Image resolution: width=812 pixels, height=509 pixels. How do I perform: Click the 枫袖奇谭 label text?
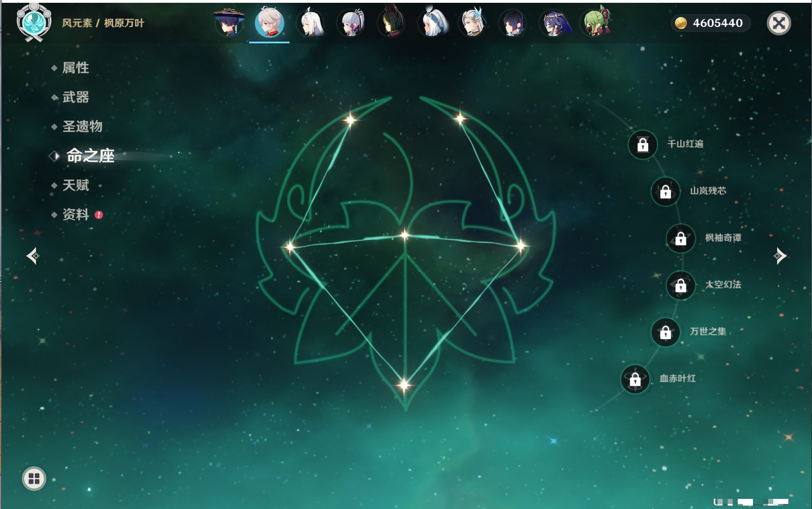click(x=724, y=238)
